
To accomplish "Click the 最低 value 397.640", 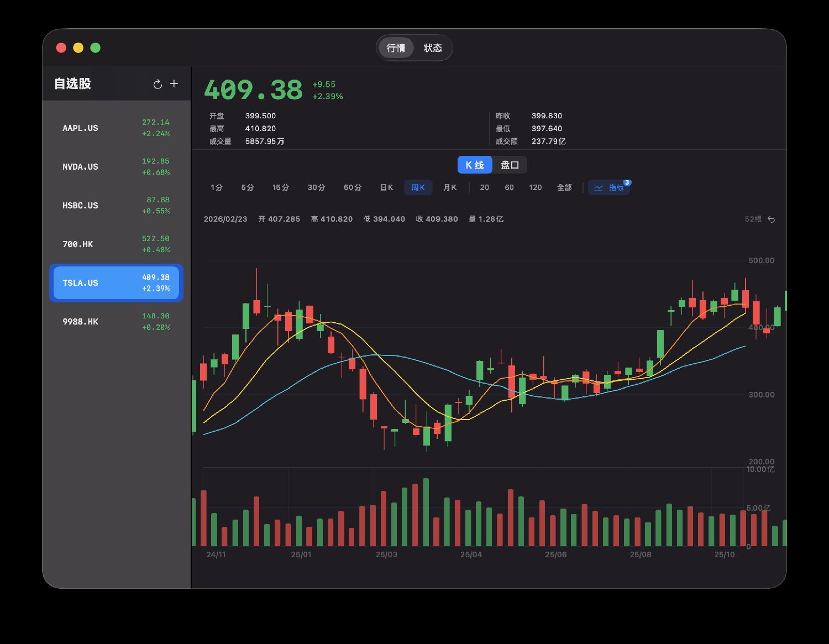I will click(x=547, y=129).
